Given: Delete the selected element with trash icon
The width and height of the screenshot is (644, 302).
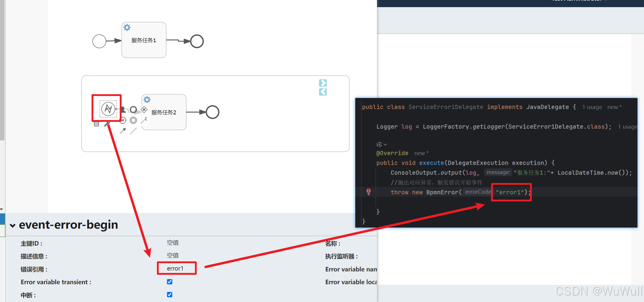Looking at the screenshot, I should (96, 124).
